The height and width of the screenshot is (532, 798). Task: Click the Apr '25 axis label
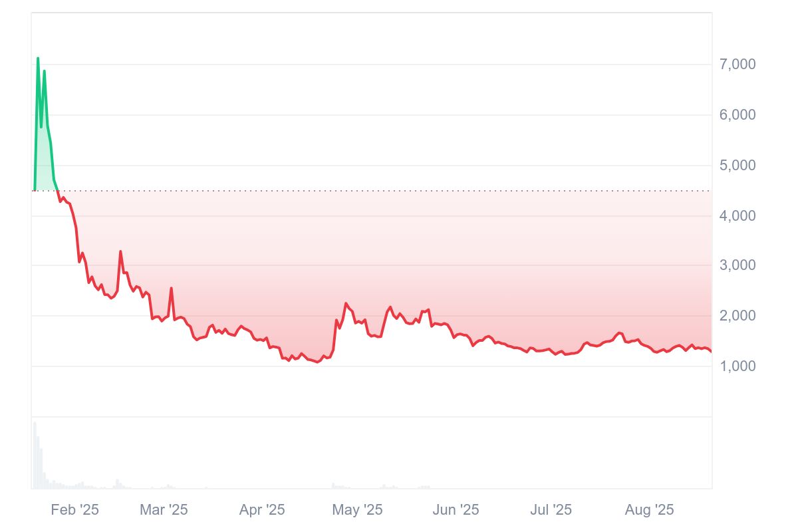(262, 510)
